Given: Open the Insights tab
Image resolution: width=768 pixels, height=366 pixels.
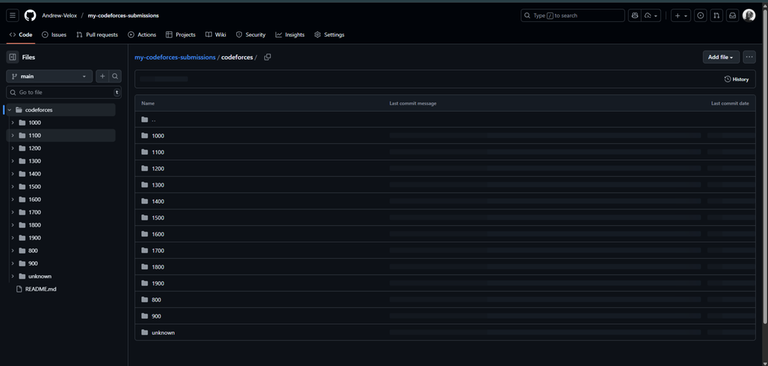Looking at the screenshot, I should (x=290, y=35).
